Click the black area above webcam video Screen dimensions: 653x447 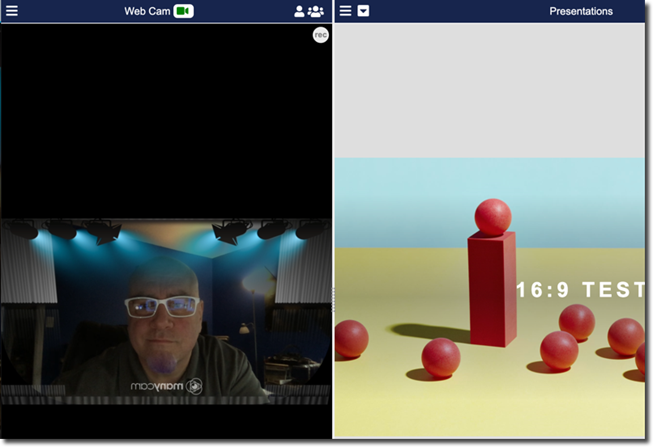pyautogui.click(x=165, y=120)
